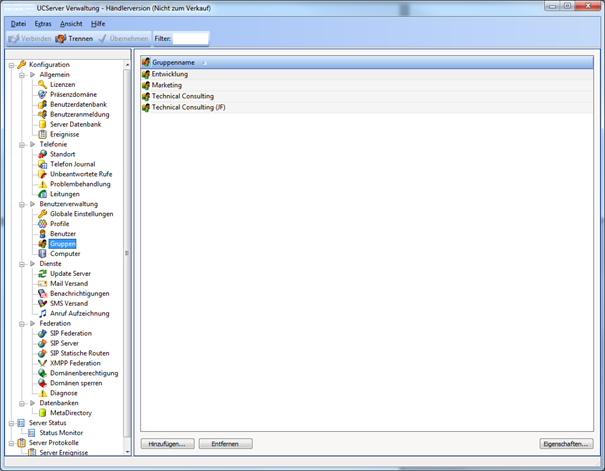
Task: Click the SIP Federation icon
Action: (x=42, y=333)
